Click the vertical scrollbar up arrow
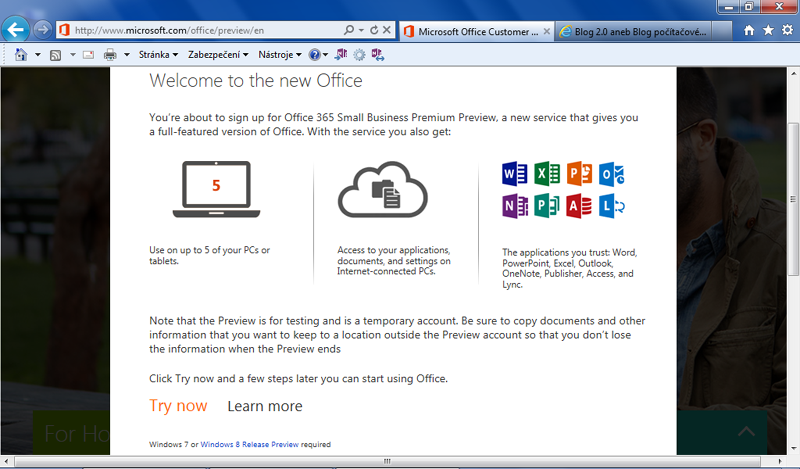Viewport: 800px width, 469px height. pos(793,73)
